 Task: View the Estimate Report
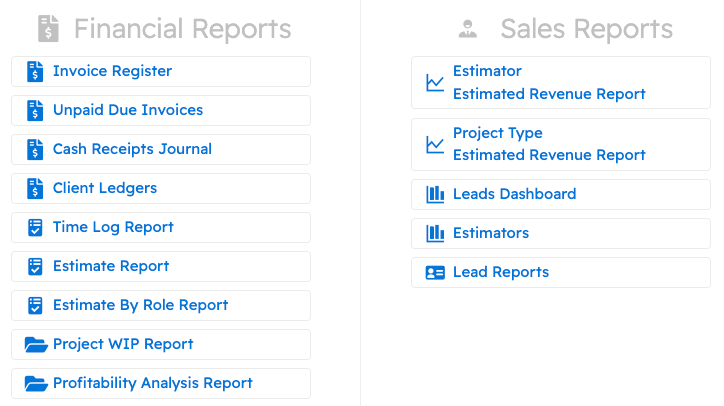[x=111, y=266]
